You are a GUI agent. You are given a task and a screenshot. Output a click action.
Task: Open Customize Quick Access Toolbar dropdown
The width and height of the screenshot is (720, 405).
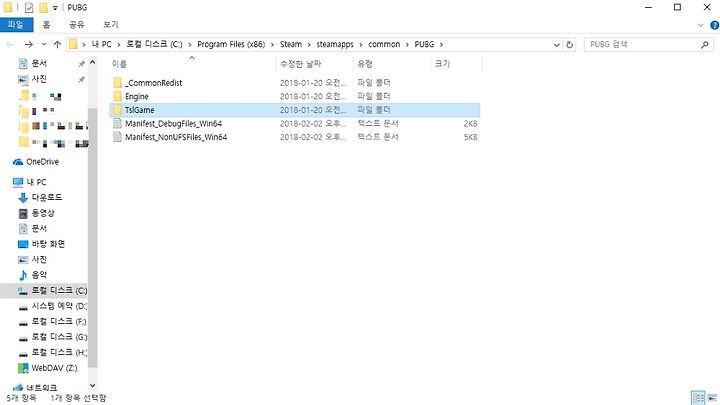(x=55, y=8)
